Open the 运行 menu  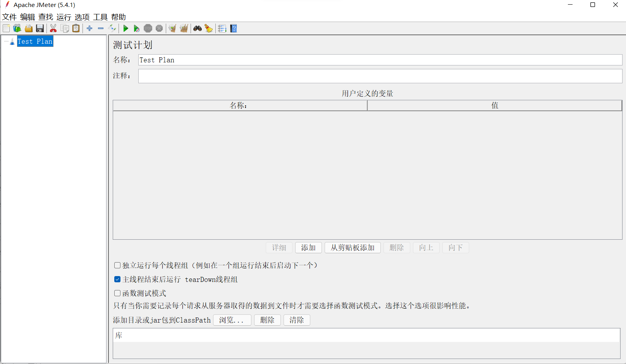64,17
